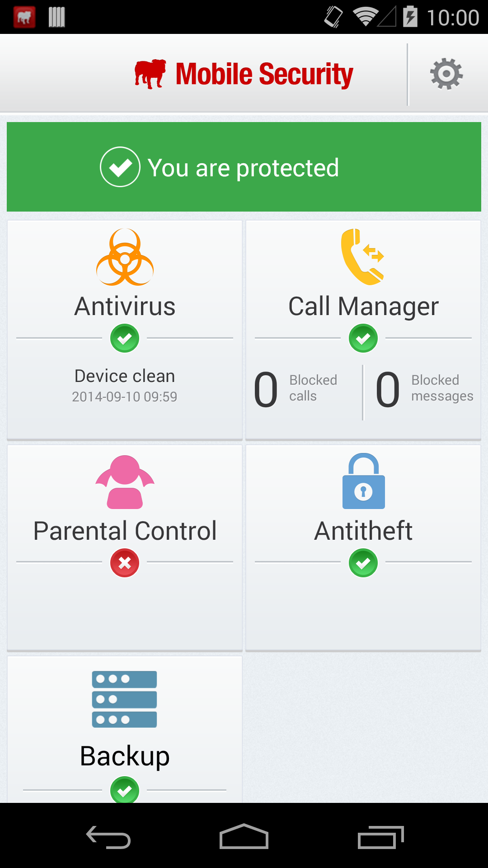488x868 pixels.
Task: Tap the blue server Backup icon
Action: [x=124, y=699]
